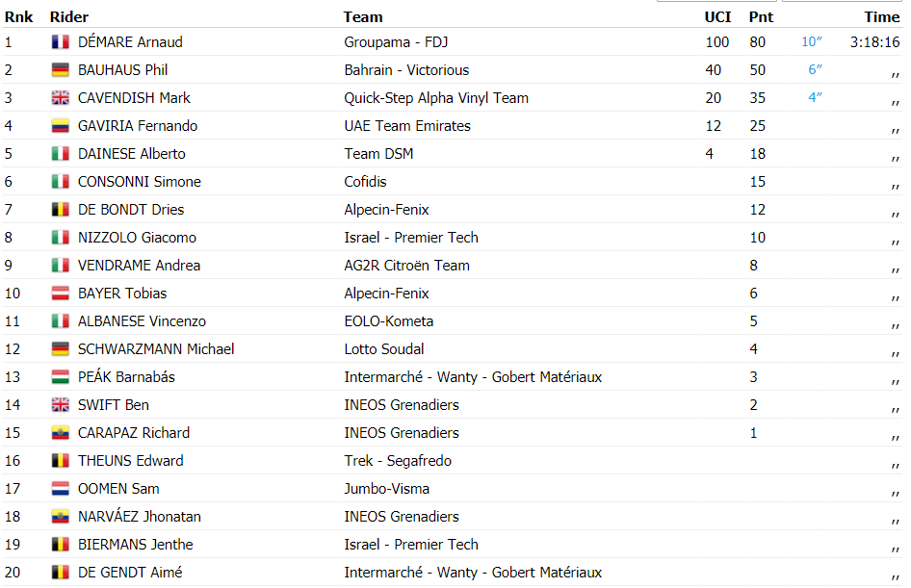Screen dimensions: 911x588
Task: Click the German flag next to BAUHAUS Phil
Action: tap(61, 69)
